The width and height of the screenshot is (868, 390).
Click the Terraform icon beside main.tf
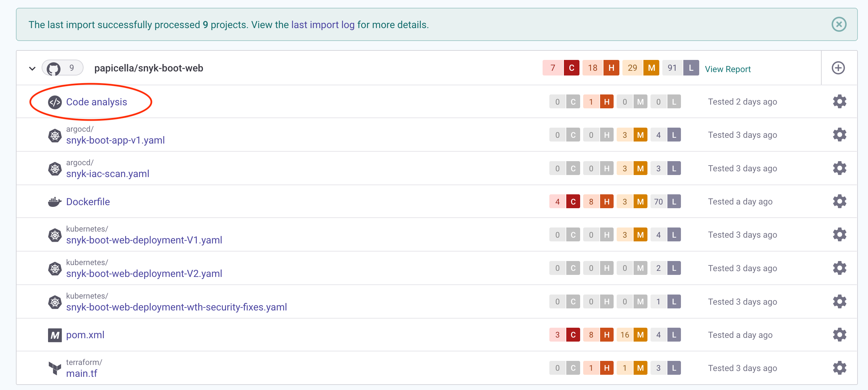(x=54, y=368)
